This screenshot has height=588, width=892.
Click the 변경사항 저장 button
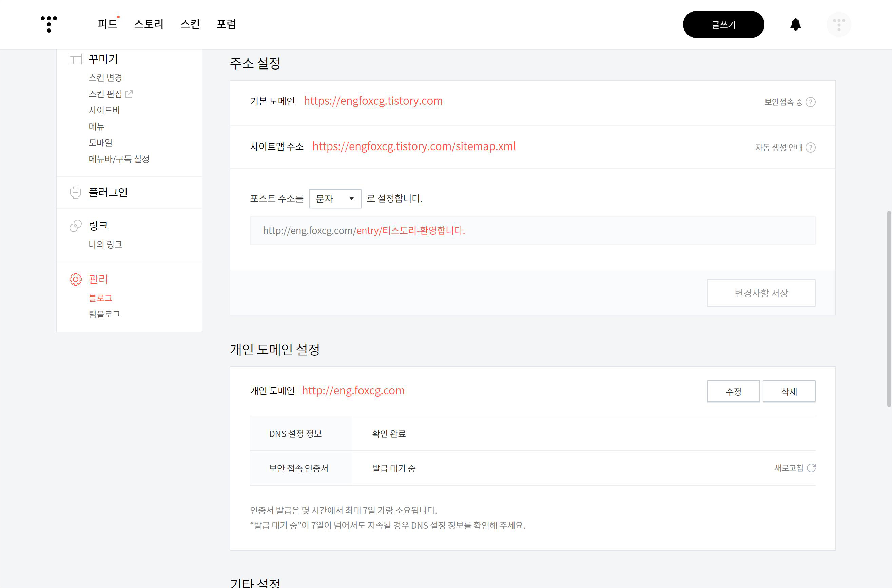click(x=761, y=293)
